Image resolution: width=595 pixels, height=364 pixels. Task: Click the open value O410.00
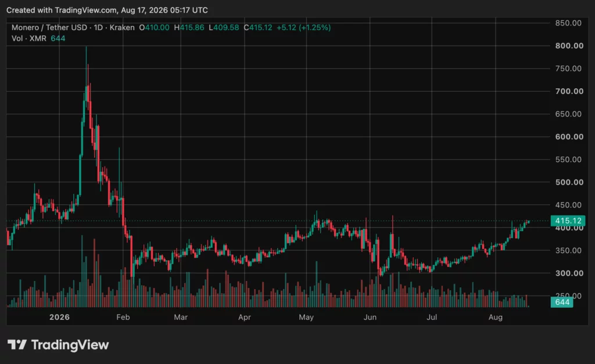click(x=154, y=28)
